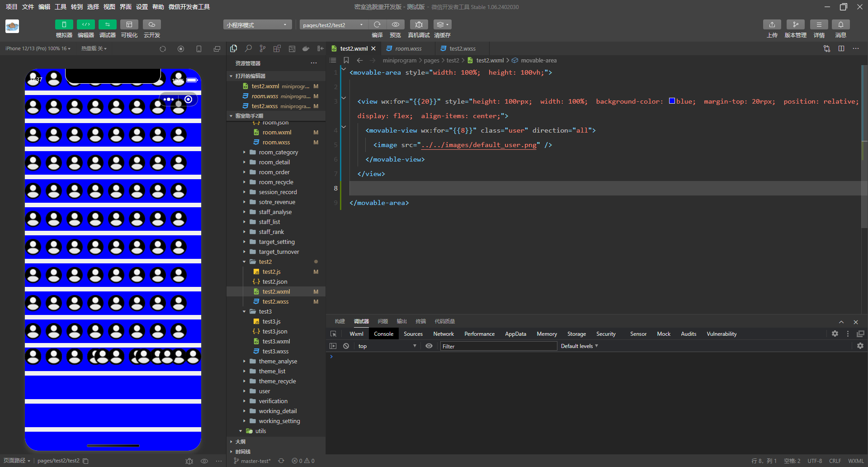Click the preview eye icon in toolbar

pos(396,24)
